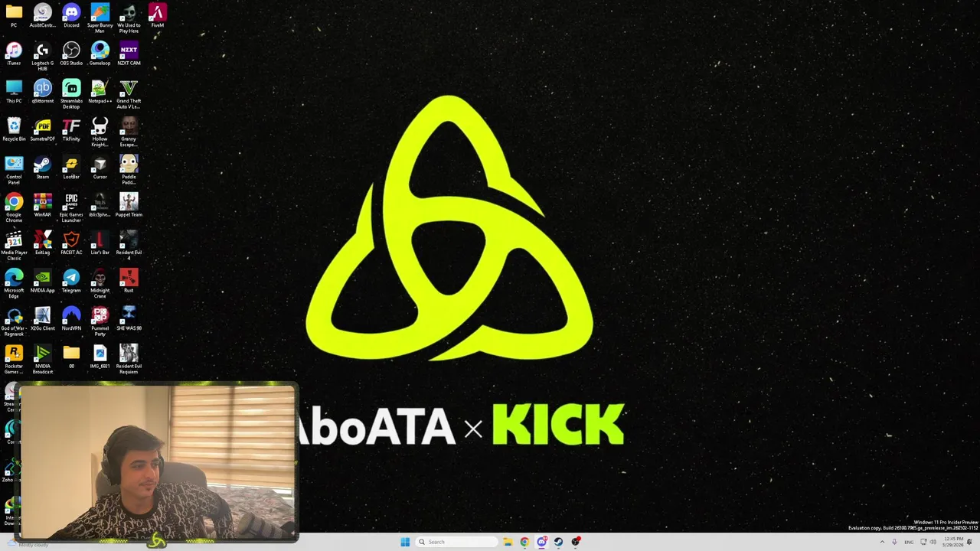Viewport: 980px width, 551px height.
Task: Select the Recycle Bin icon
Action: (14, 129)
